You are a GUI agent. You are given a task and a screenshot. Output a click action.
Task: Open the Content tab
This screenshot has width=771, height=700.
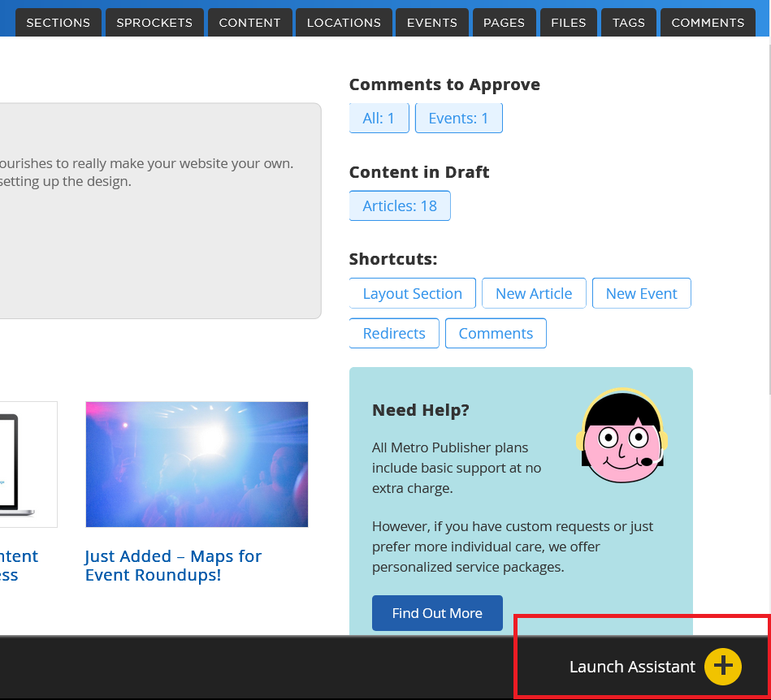click(249, 23)
